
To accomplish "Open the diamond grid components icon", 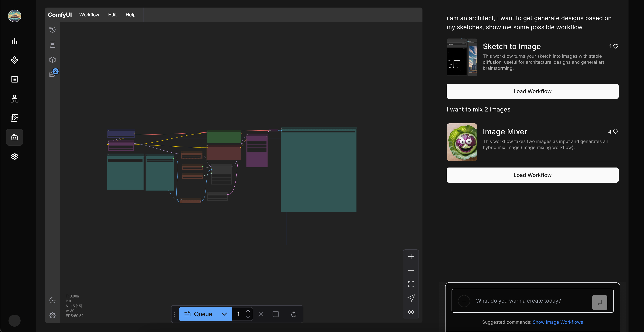I will pyautogui.click(x=15, y=60).
